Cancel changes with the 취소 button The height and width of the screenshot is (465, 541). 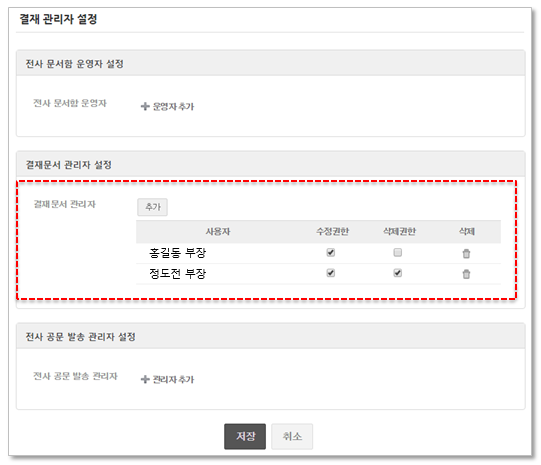pos(292,436)
